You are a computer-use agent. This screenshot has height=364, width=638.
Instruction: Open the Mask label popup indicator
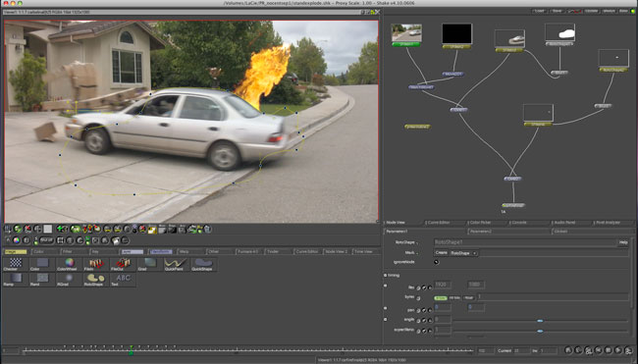click(x=417, y=253)
